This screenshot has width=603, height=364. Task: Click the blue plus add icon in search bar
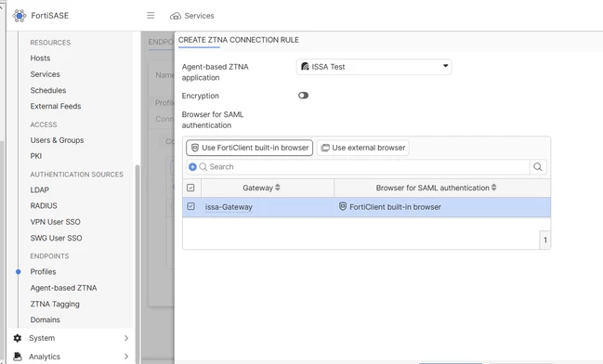pos(192,167)
